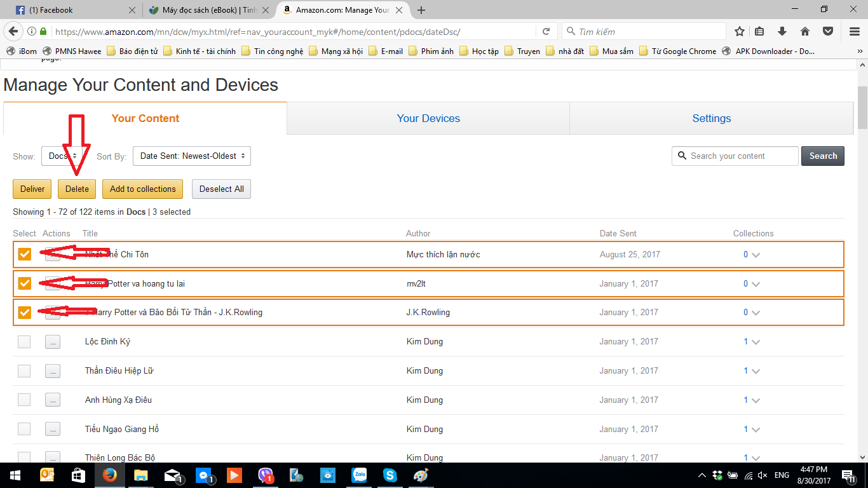Save page to Pocket icon

(827, 31)
